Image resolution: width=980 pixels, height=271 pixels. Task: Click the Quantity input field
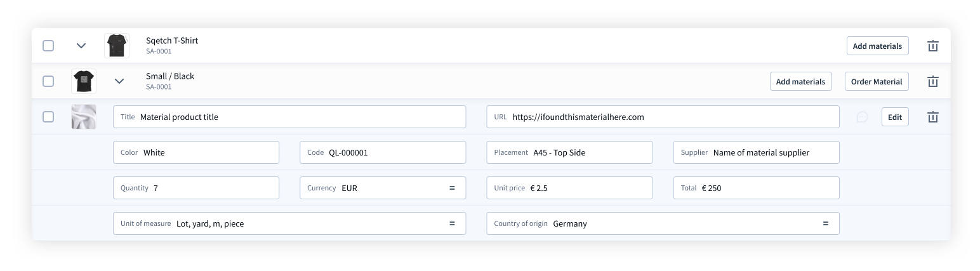pyautogui.click(x=196, y=188)
